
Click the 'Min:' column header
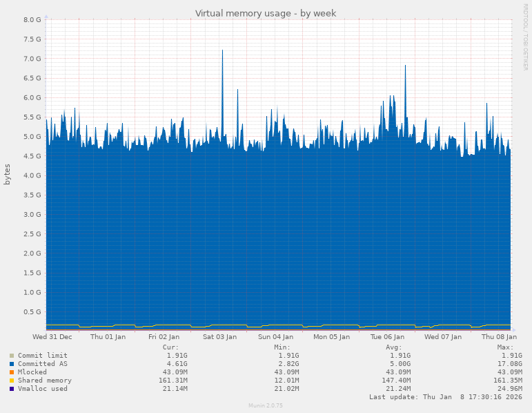click(282, 347)
